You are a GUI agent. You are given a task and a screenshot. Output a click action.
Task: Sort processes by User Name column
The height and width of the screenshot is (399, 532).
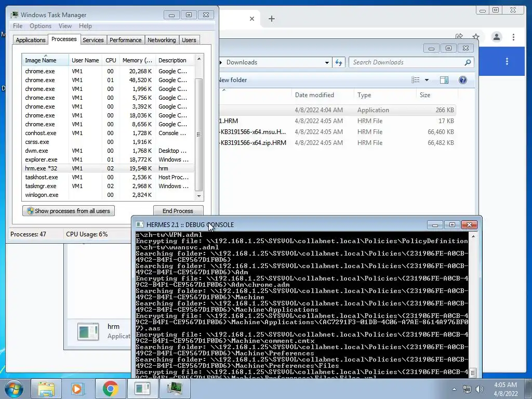pyautogui.click(x=85, y=60)
